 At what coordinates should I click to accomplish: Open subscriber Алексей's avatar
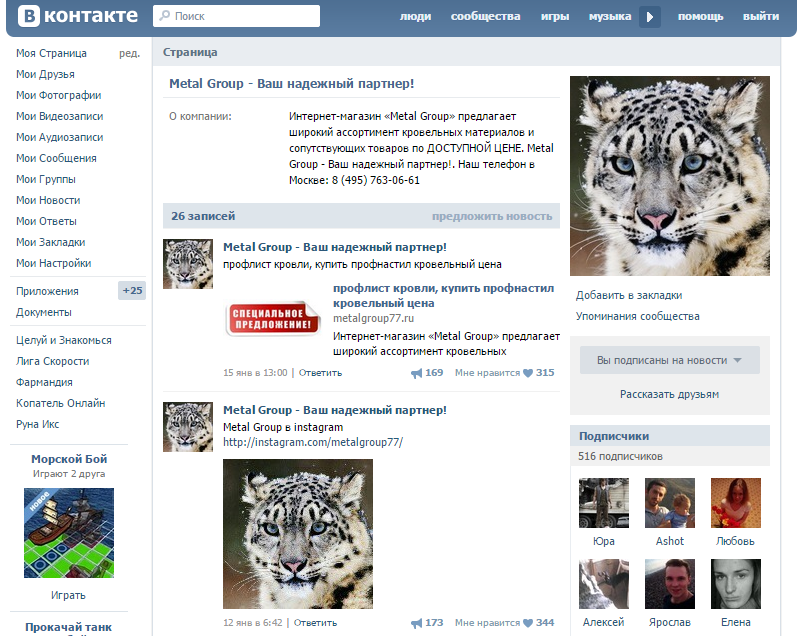[604, 584]
